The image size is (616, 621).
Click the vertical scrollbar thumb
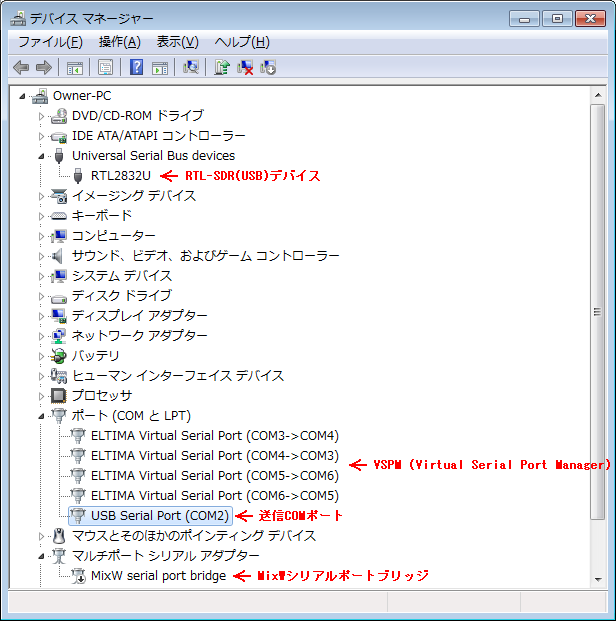point(597,312)
